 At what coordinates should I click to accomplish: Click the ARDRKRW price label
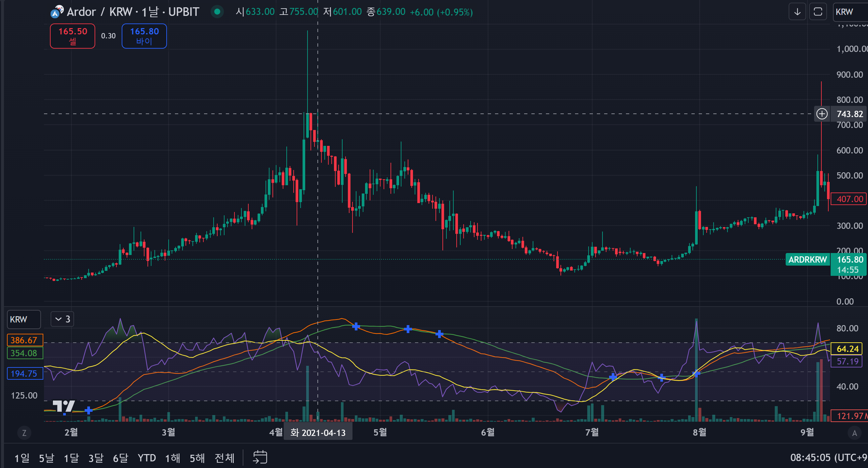click(x=807, y=259)
